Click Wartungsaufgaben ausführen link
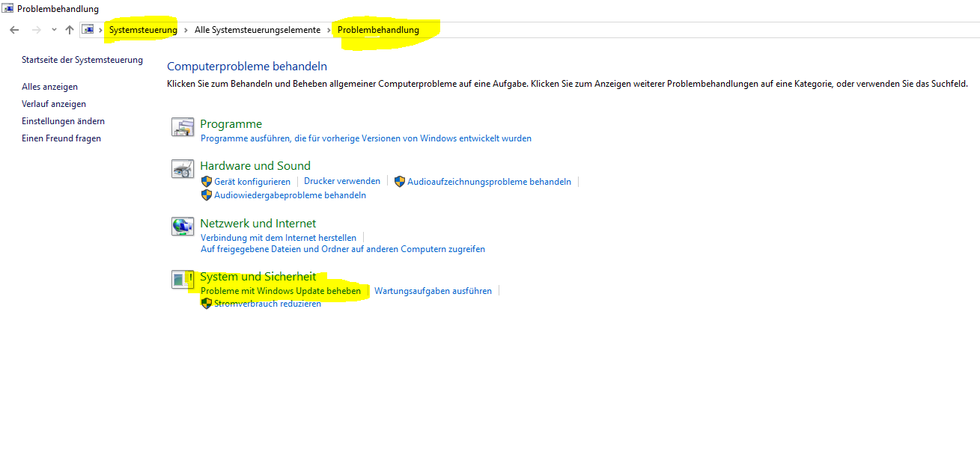 coord(433,291)
